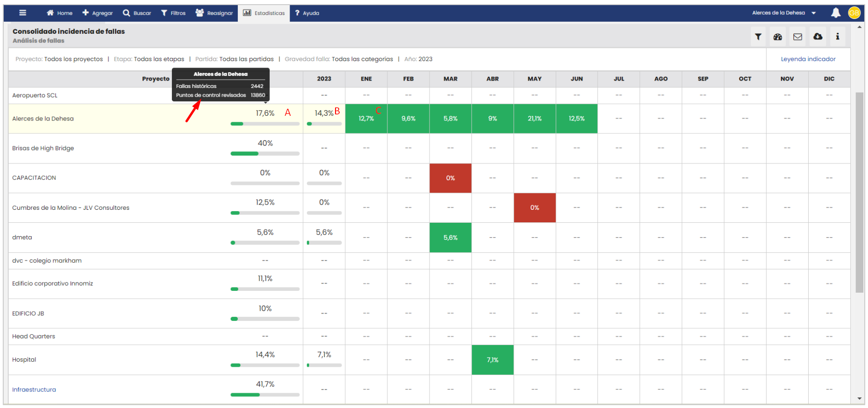868x408 pixels.
Task: Click the GB user avatar
Action: 854,13
